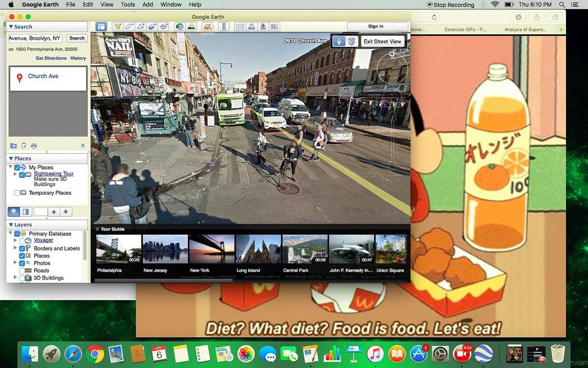The image size is (588, 368).
Task: Enable the Roads layer checkbox
Action: pyautogui.click(x=22, y=270)
